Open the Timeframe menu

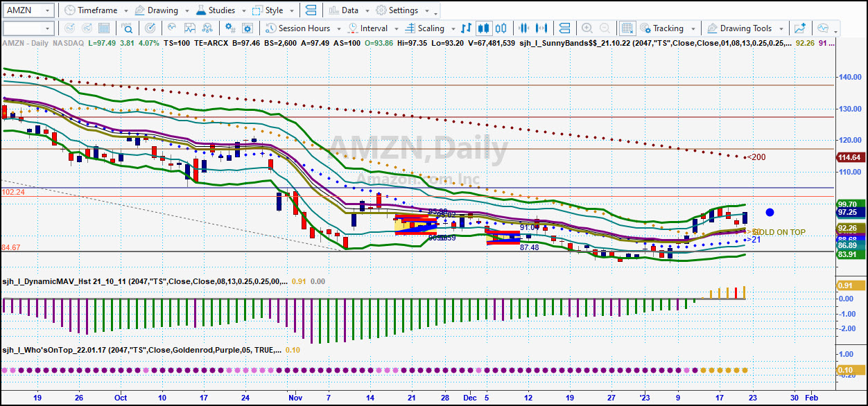90,10
